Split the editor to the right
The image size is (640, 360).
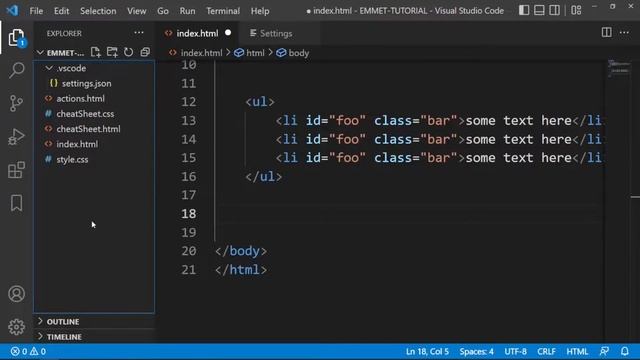pos(607,33)
